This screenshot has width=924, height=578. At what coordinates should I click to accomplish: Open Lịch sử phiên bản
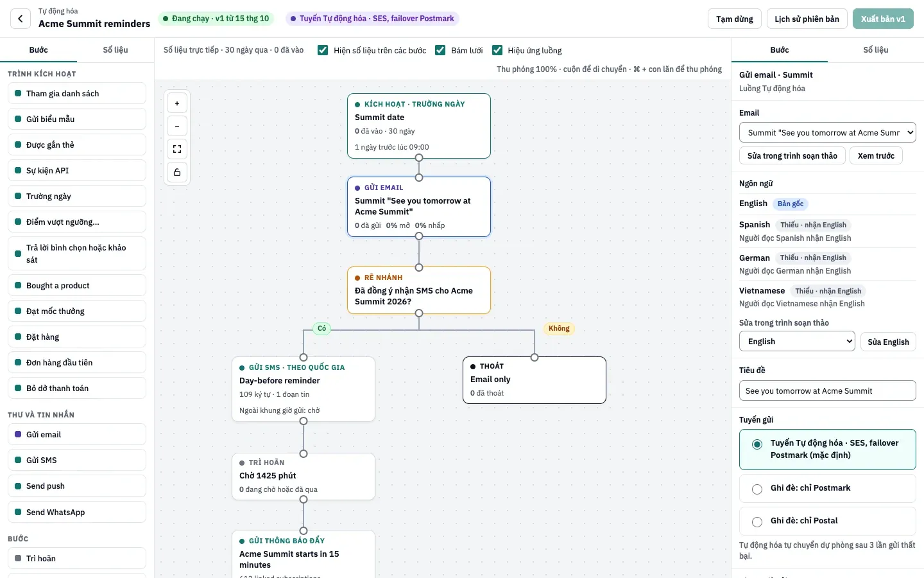pos(807,19)
